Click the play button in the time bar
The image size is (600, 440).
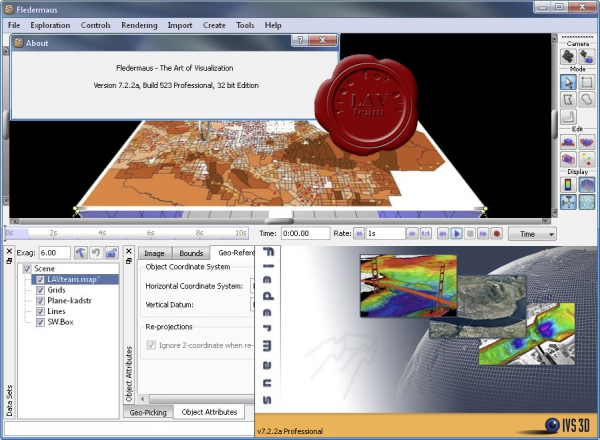coord(456,233)
